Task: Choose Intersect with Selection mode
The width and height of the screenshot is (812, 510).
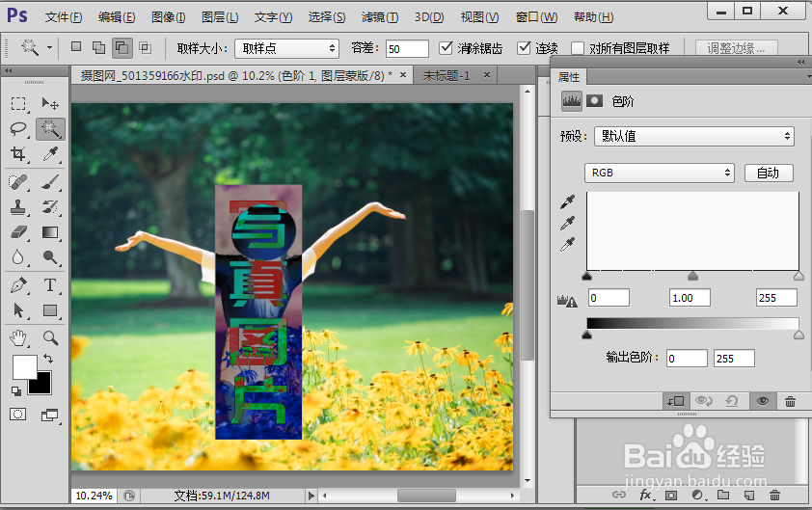Action: point(146,48)
